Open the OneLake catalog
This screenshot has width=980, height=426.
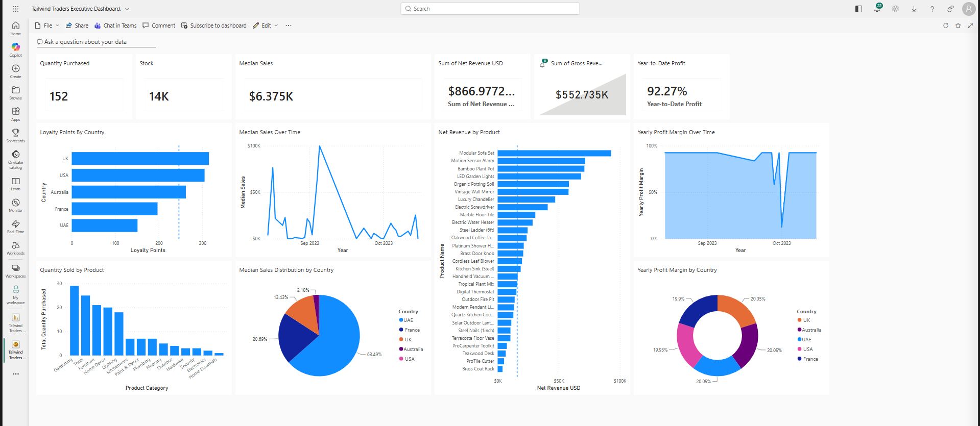coord(16,159)
